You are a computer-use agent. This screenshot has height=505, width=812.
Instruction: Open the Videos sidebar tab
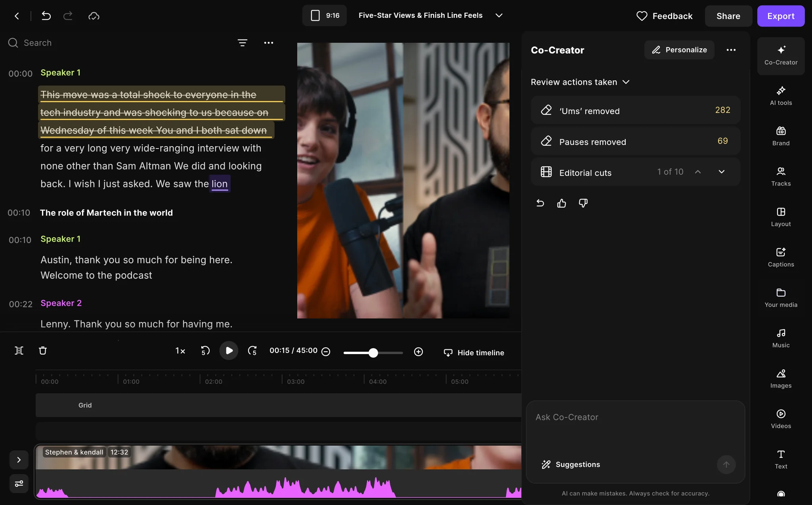tap(781, 419)
